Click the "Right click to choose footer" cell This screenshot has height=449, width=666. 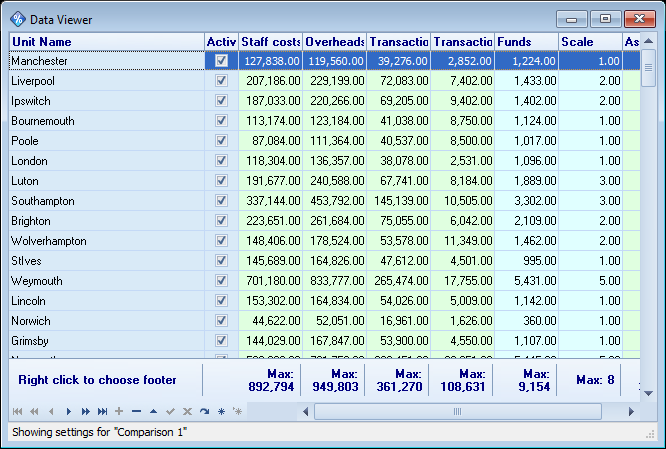click(x=105, y=379)
